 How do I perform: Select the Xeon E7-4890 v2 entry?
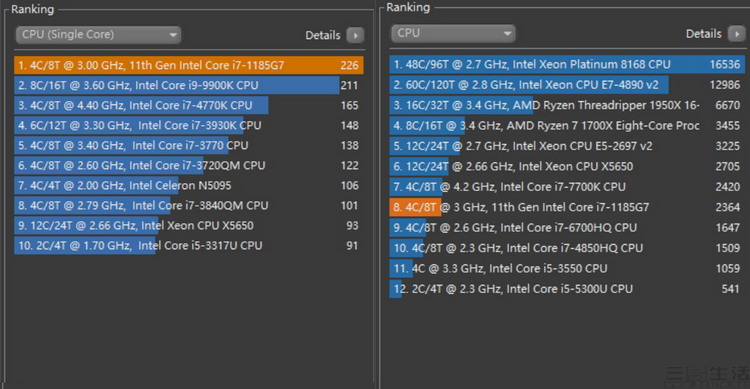tap(567, 85)
